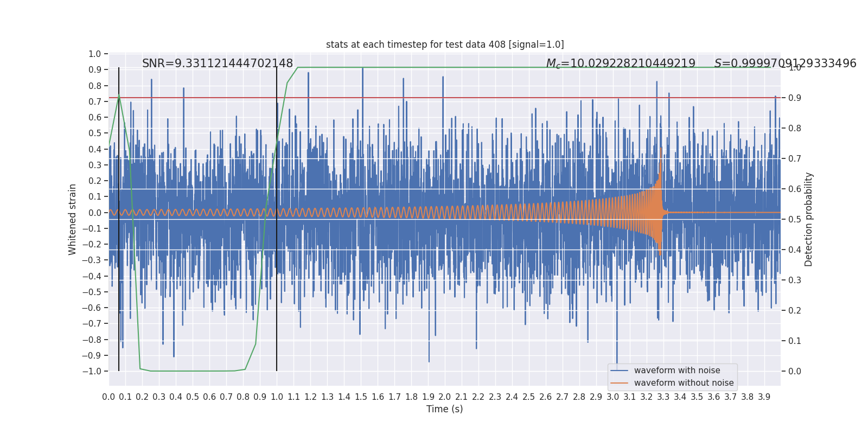The width and height of the screenshot is (868, 434).
Task: Click the 'Time (s)' x-axis label
Action: click(x=445, y=409)
